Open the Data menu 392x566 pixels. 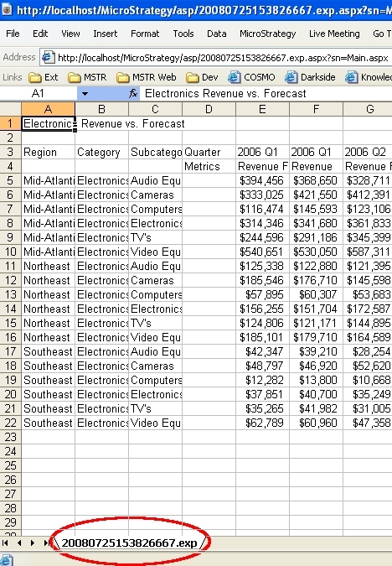pyautogui.click(x=216, y=34)
